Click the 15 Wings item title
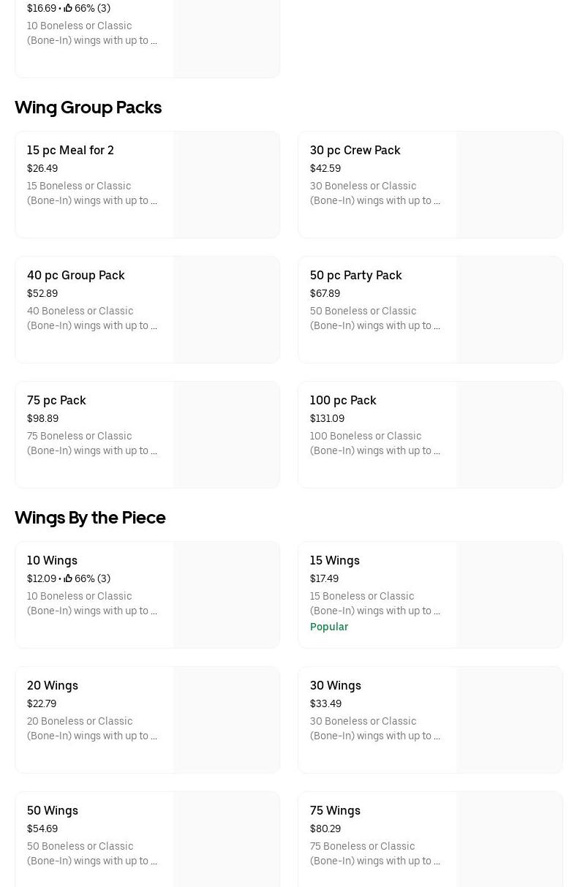Image resolution: width=588 pixels, height=887 pixels. pyautogui.click(x=334, y=560)
